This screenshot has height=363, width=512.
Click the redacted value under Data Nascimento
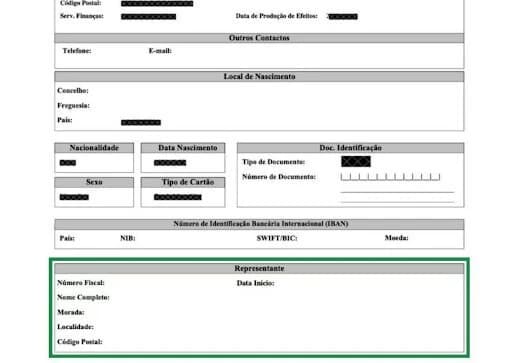[x=170, y=163]
